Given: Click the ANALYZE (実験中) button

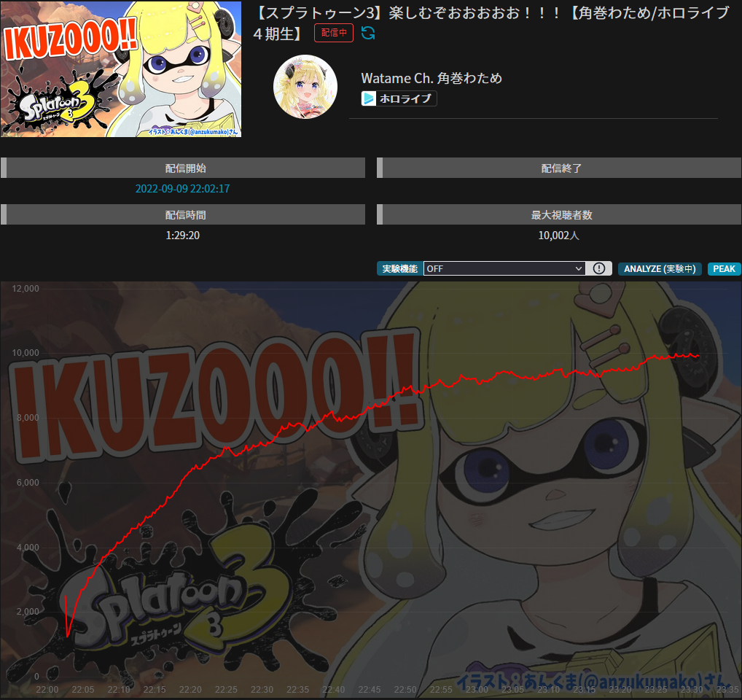Looking at the screenshot, I should [660, 269].
